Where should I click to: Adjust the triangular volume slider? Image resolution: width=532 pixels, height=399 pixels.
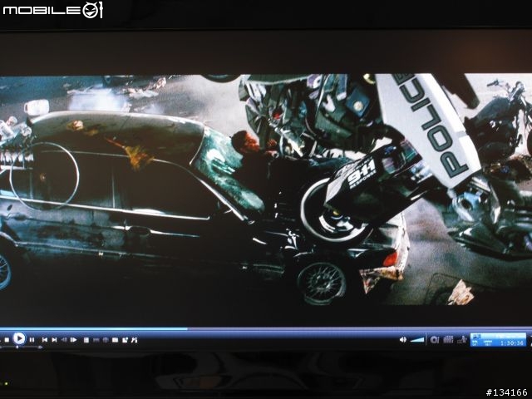coord(417,340)
